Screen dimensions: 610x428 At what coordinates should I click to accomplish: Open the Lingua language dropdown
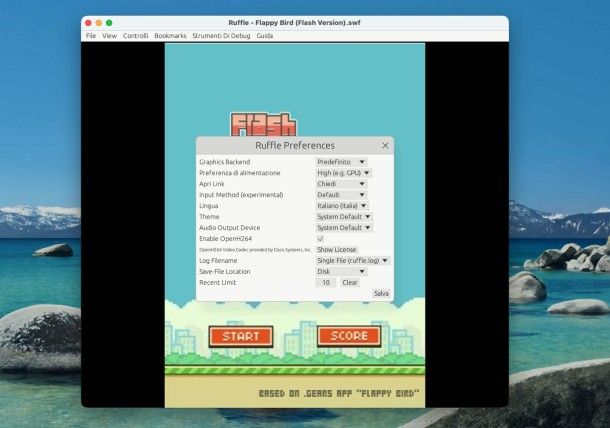342,205
